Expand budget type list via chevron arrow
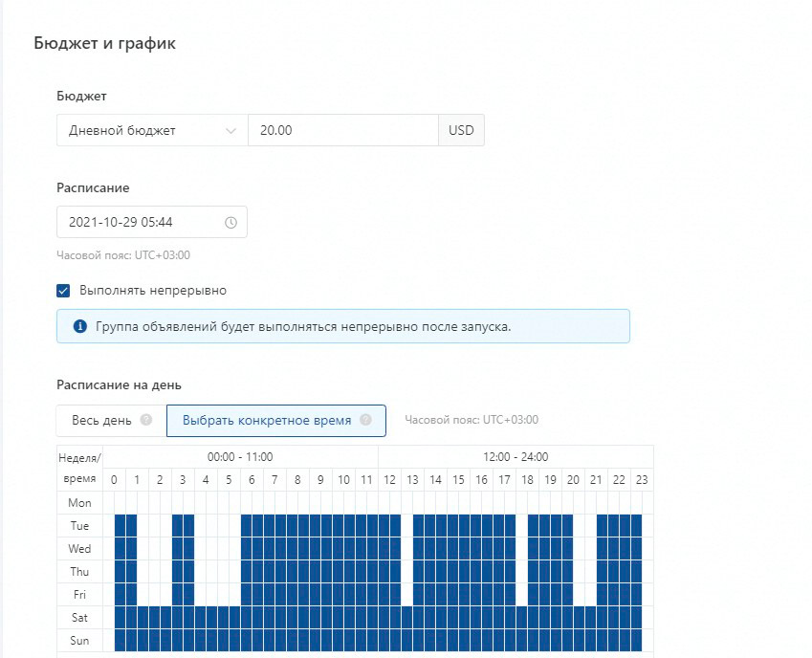This screenshot has width=812, height=658. pos(230,131)
